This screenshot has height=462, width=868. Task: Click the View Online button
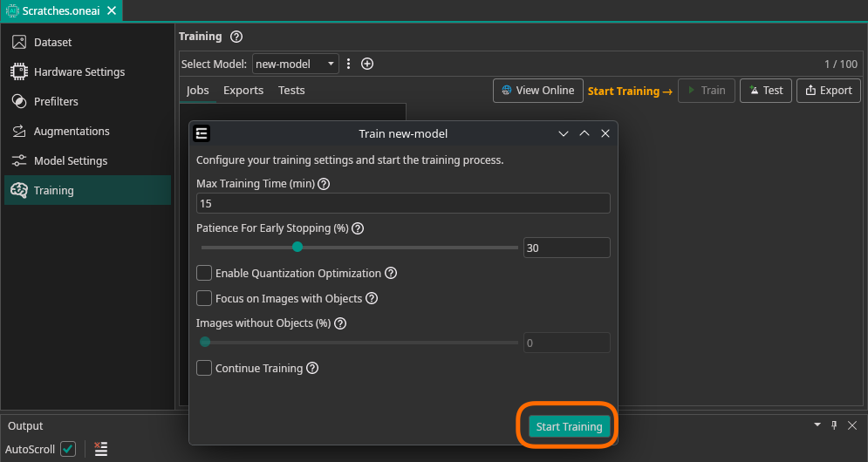[x=538, y=91]
